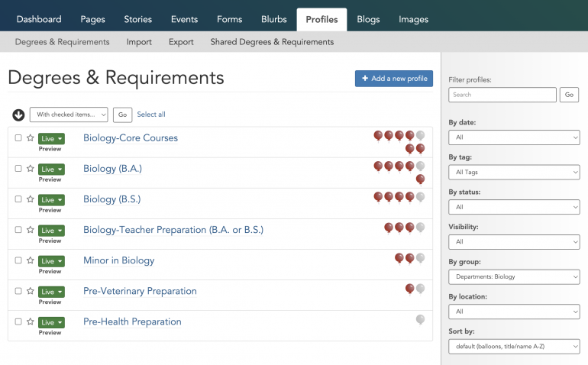Open Live status dropdown for Biology (B.S.)
Viewport: 588px width, 365px height.
coord(51,200)
